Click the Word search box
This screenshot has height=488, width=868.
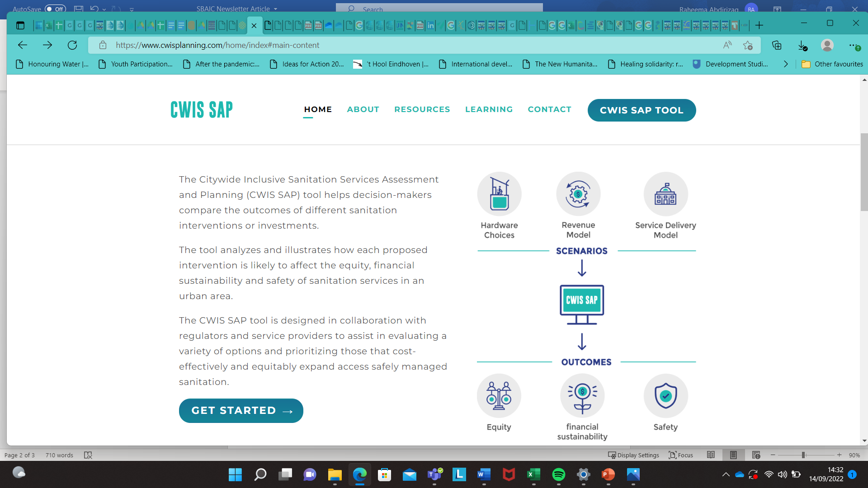439,8
